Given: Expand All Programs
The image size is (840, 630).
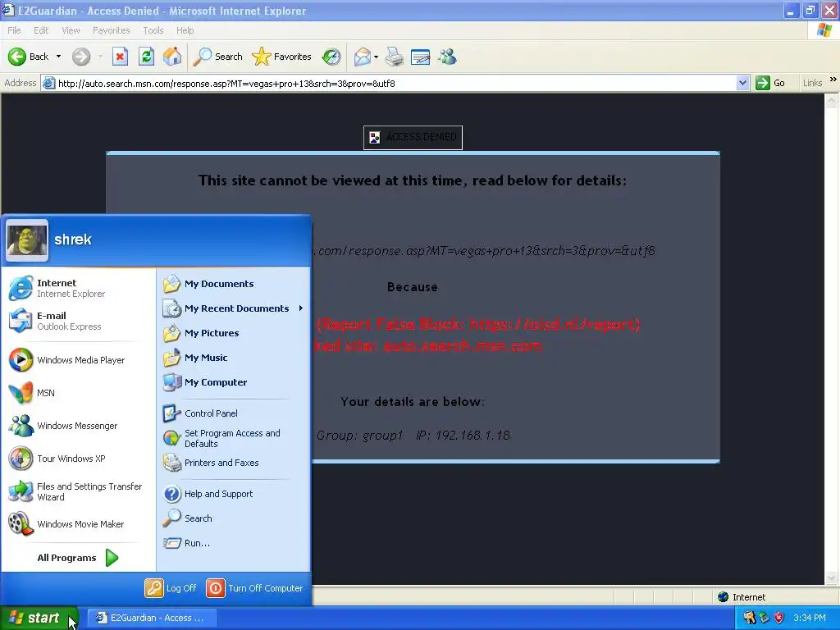Looking at the screenshot, I should [78, 558].
